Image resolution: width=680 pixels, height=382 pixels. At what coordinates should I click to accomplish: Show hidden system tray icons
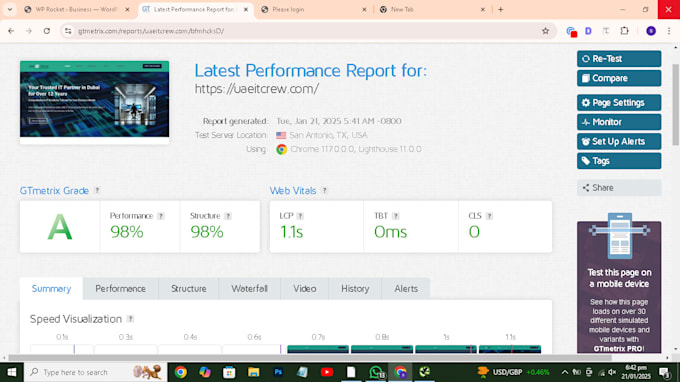tap(564, 372)
